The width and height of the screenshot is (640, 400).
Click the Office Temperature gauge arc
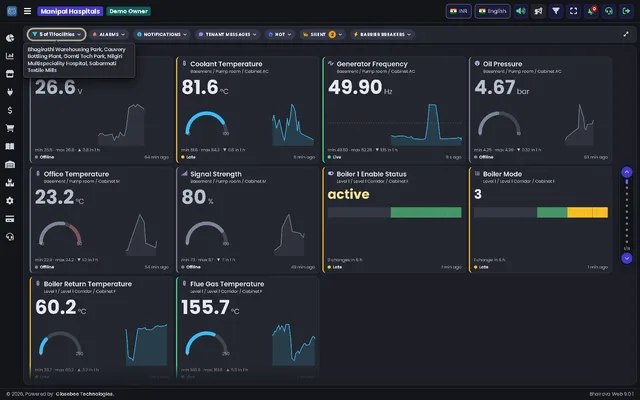point(60,233)
